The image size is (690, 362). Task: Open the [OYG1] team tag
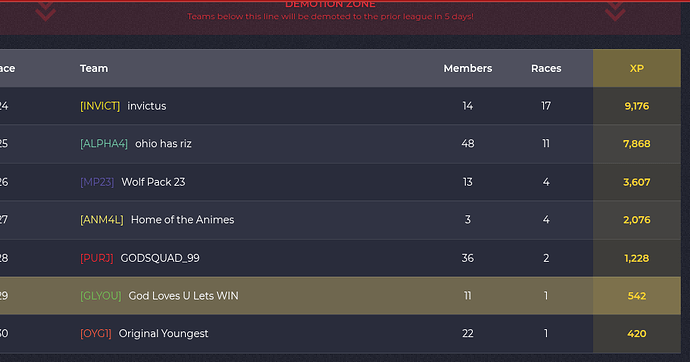pyautogui.click(x=95, y=333)
